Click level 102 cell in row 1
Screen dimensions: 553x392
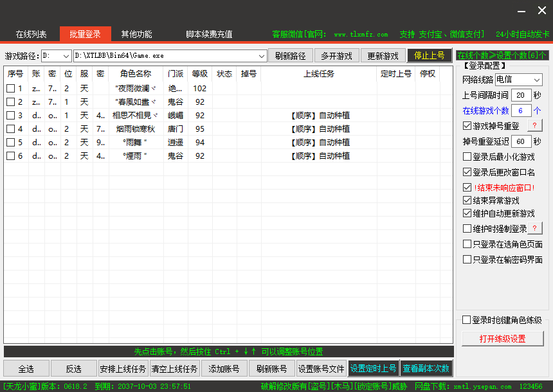coord(200,89)
